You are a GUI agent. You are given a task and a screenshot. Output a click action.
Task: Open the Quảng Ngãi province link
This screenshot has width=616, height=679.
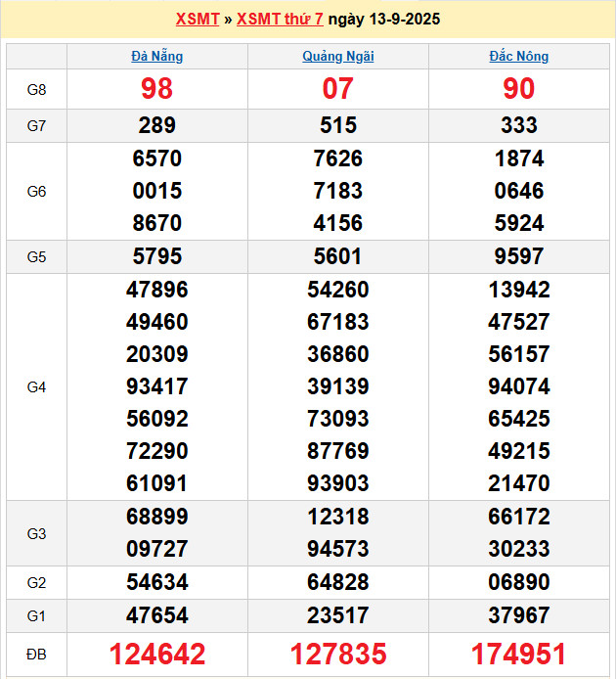click(337, 57)
